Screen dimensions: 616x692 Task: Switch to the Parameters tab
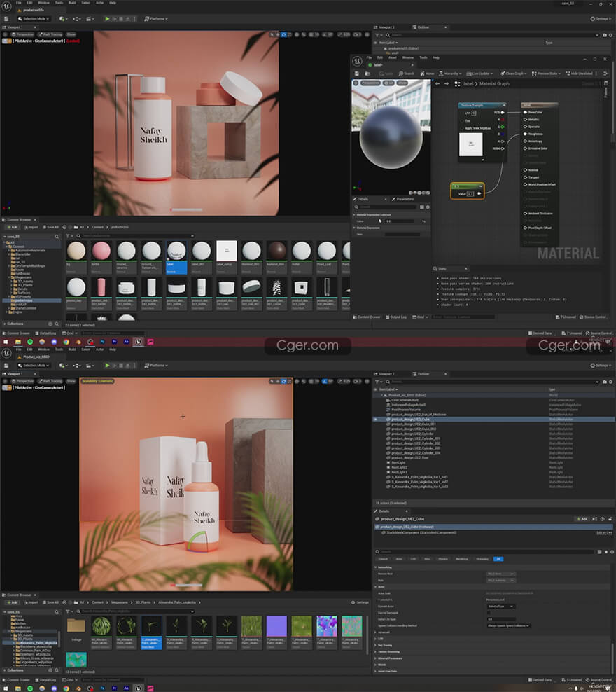(405, 199)
